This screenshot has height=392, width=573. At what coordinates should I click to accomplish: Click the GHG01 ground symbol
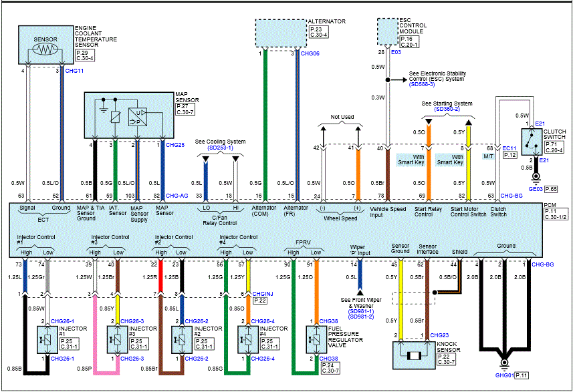click(x=503, y=365)
